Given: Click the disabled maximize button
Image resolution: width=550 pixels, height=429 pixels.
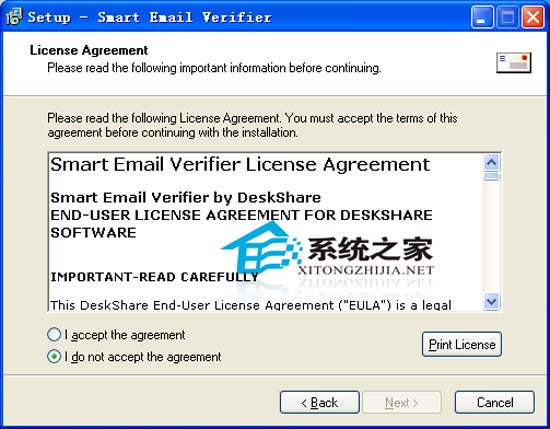Looking at the screenshot, I should 508,17.
